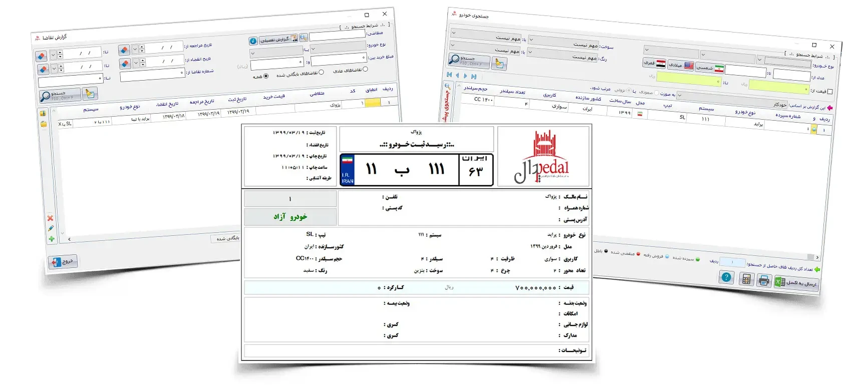This screenshot has width=868, height=392.
Task: Click the سواری cell in the car search grid
Action: click(549, 106)
